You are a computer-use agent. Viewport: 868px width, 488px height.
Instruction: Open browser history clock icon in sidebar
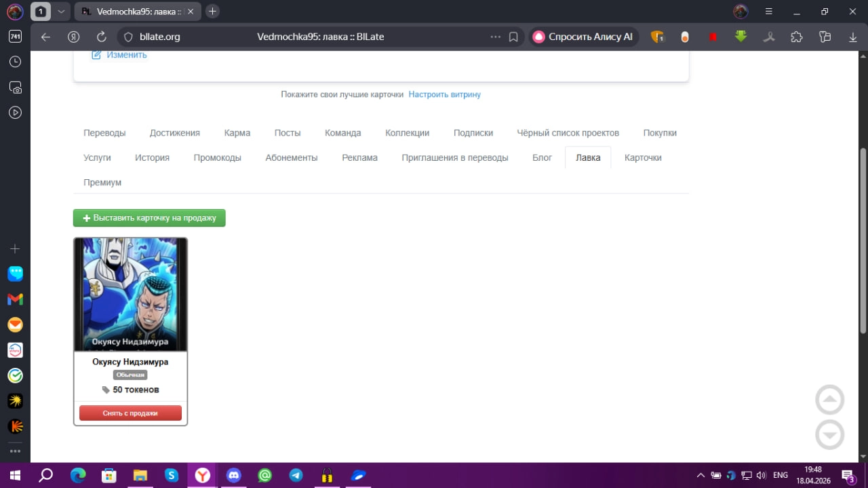(x=15, y=62)
